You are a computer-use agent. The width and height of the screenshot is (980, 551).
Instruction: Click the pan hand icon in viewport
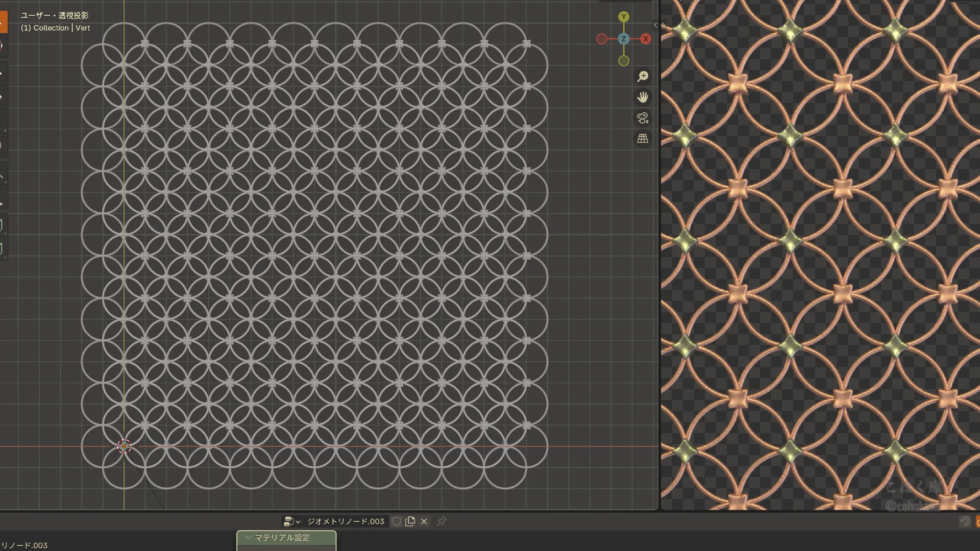click(x=643, y=97)
